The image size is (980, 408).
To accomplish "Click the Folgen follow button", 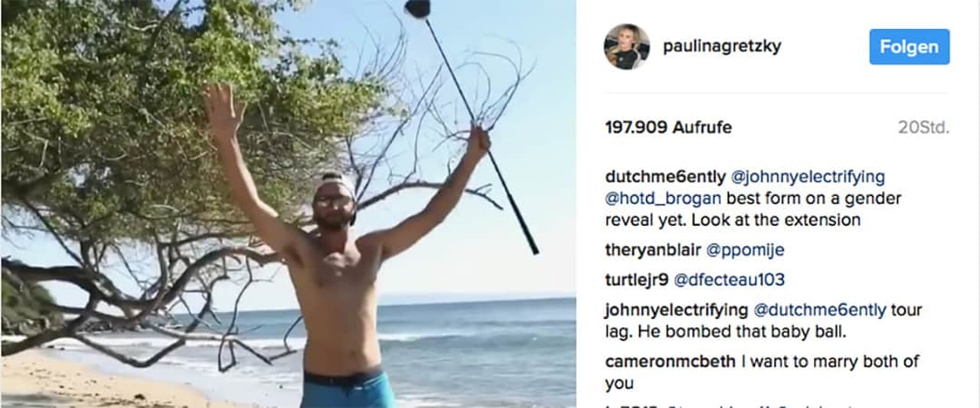I will coord(909,47).
